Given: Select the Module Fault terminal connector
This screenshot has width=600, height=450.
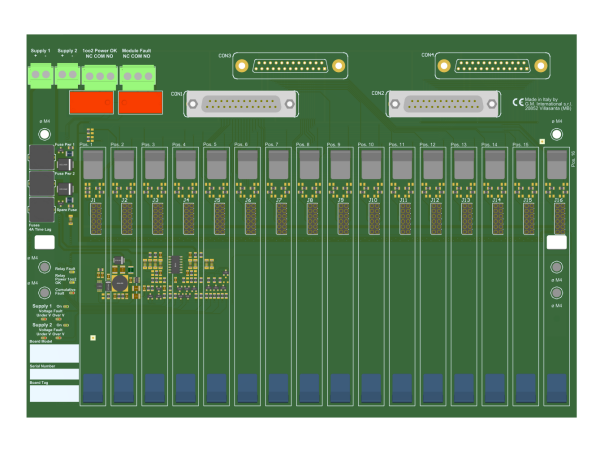Looking at the screenshot, I should (136, 76).
